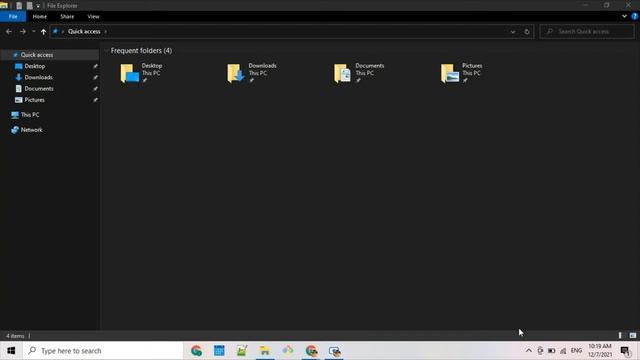Viewport: 640px width, 360px height.
Task: Refresh the Quick access view
Action: (x=527, y=31)
